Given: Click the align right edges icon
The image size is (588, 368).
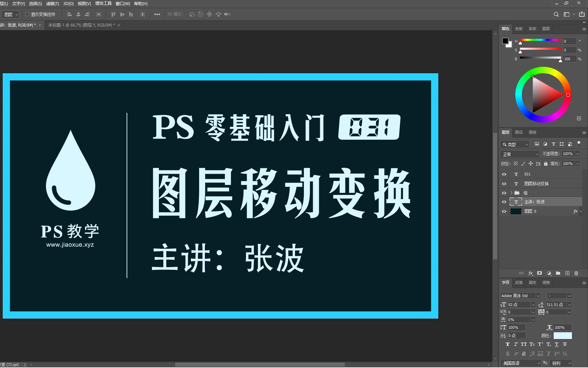Looking at the screenshot, I should [87, 14].
